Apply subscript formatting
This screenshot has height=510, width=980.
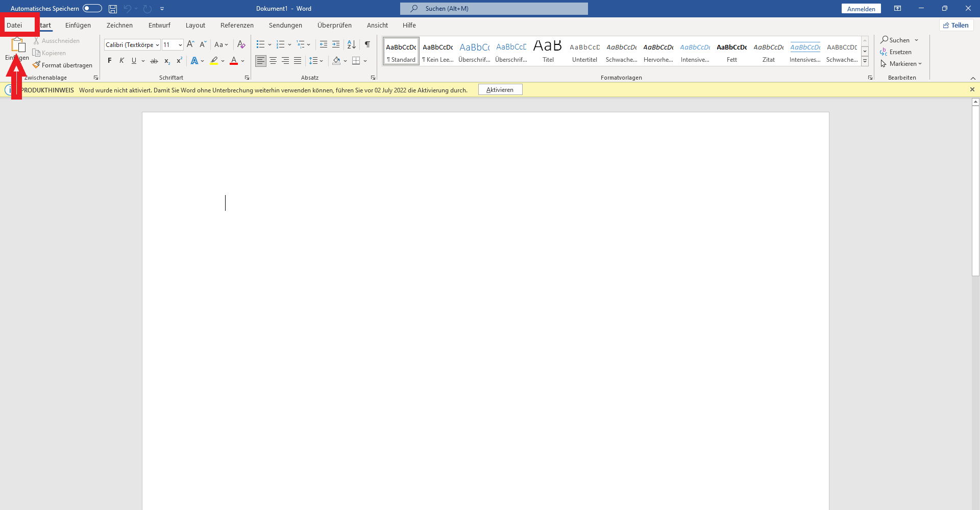coord(167,61)
